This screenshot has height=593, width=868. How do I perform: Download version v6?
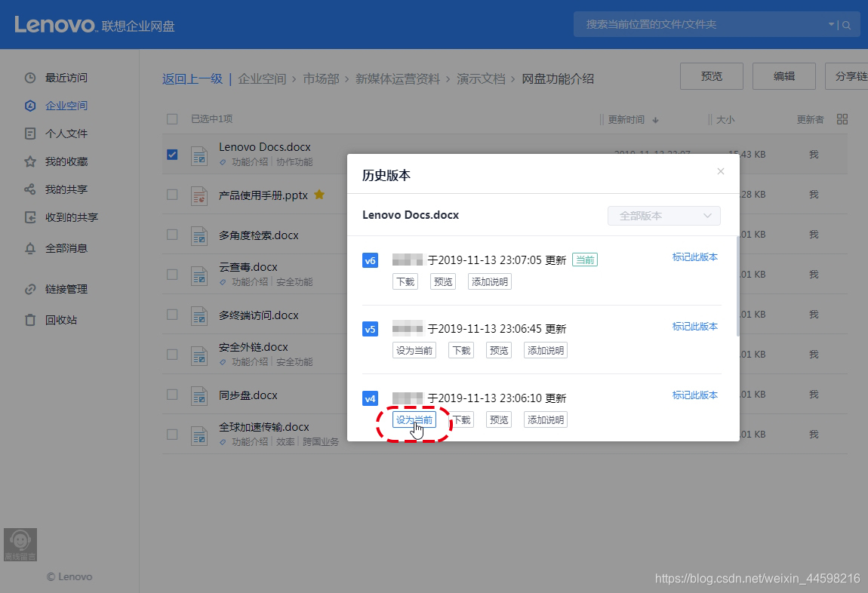(x=405, y=281)
